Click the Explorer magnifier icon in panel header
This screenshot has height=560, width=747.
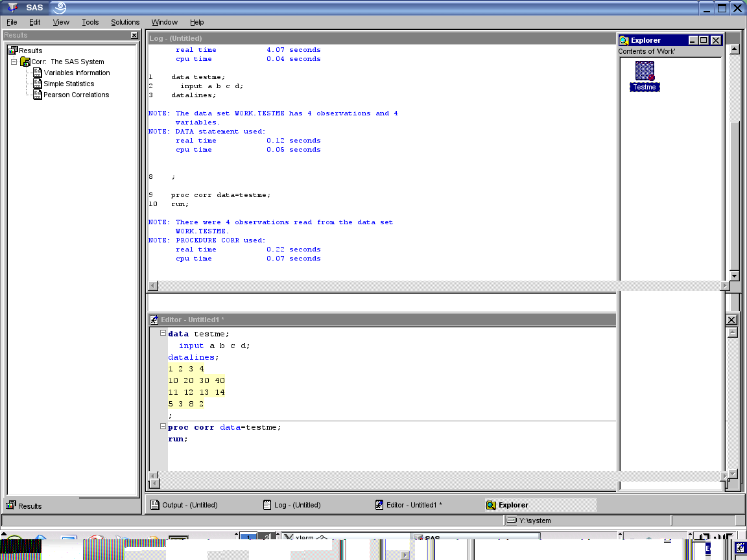click(x=625, y=40)
